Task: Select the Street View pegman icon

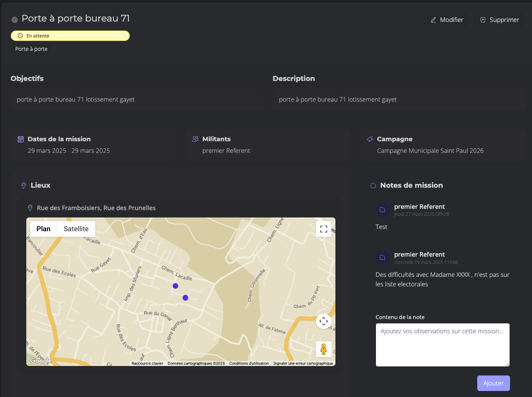Action: coord(324,349)
